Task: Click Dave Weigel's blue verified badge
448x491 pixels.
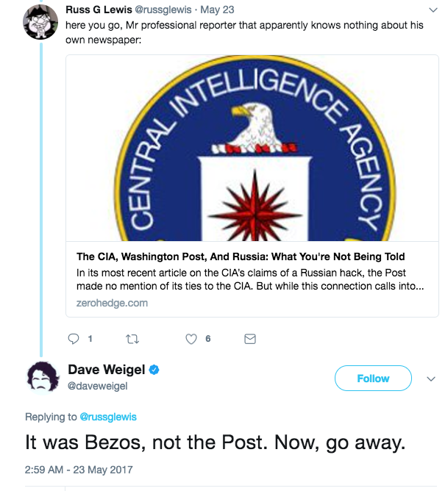Action: [154, 370]
